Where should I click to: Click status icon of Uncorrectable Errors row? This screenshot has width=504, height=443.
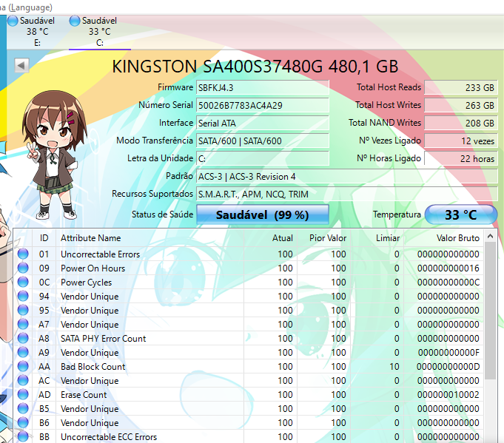click(23, 254)
